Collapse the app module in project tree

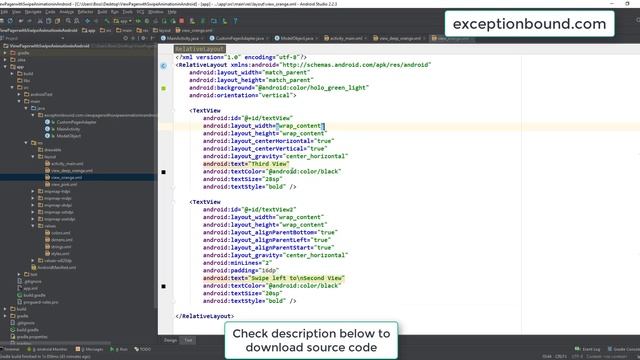5,67
